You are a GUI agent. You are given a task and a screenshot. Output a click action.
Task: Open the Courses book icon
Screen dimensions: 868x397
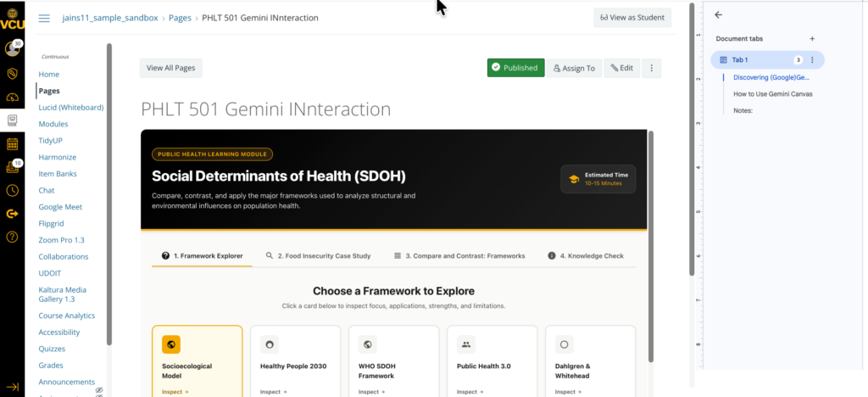pos(12,120)
